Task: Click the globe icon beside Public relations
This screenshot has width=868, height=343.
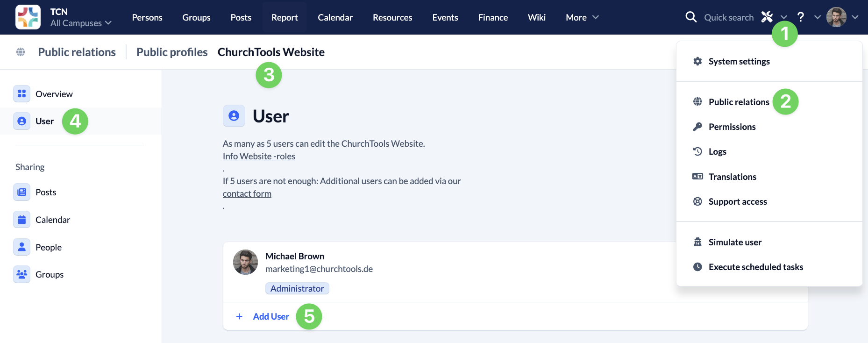Action: click(21, 52)
